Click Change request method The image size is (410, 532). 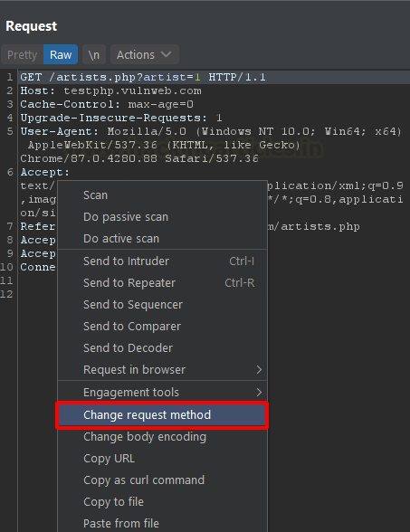tap(162, 415)
